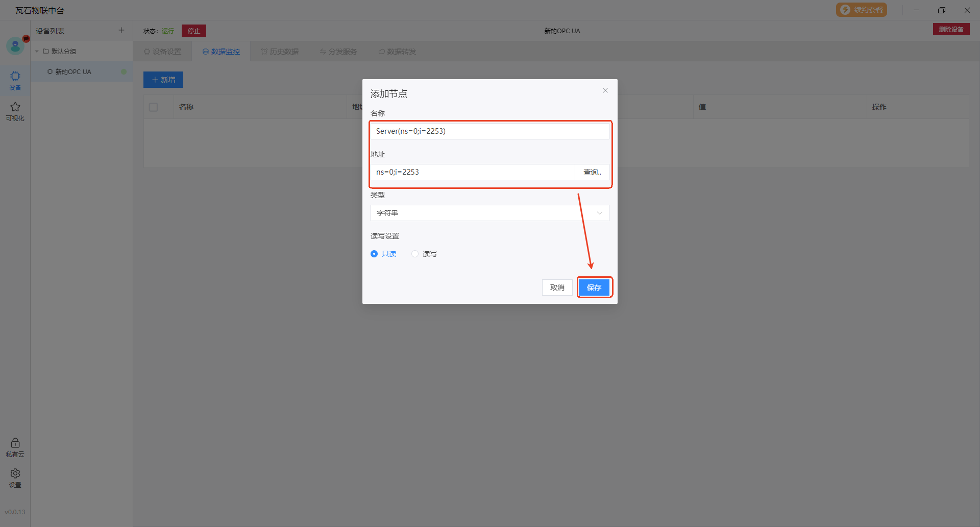Open the 设备 sidebar icon
Viewport: 980px width, 527px height.
click(x=15, y=80)
